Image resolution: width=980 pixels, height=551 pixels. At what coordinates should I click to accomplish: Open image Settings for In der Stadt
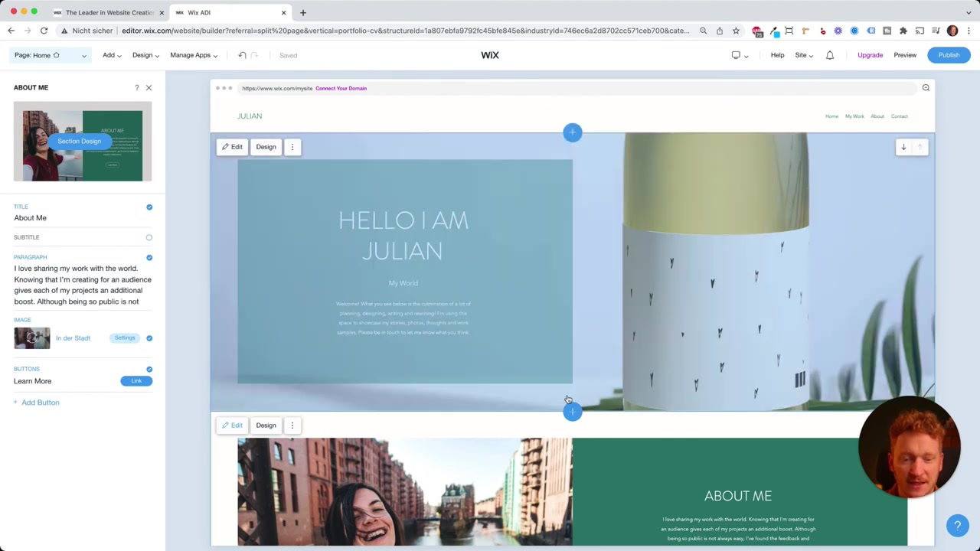coord(125,338)
